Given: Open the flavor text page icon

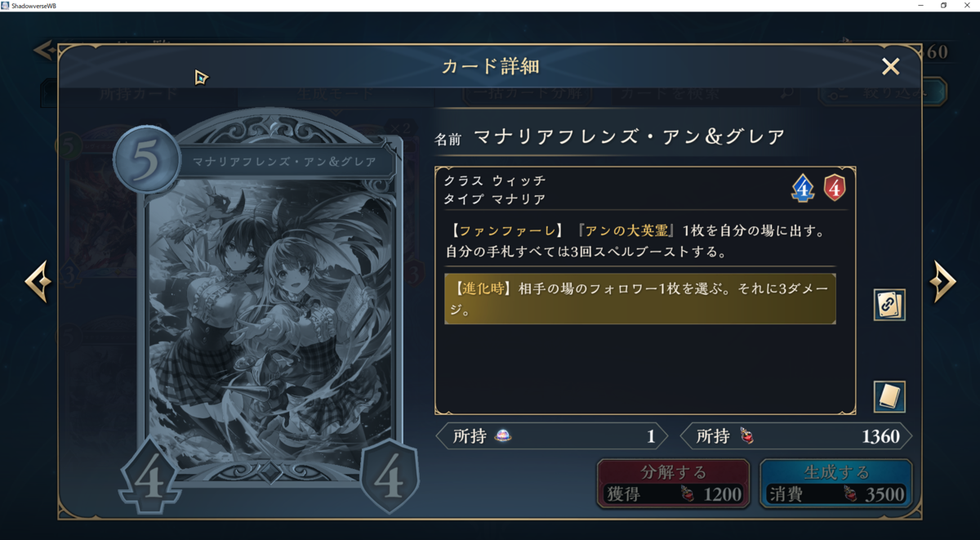Looking at the screenshot, I should (889, 398).
